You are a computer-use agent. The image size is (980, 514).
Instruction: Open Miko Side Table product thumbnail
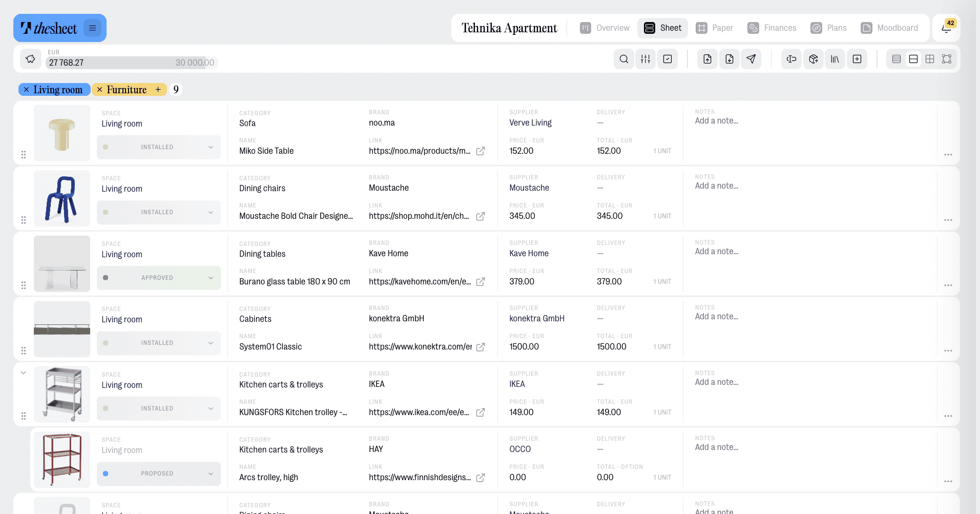62,133
